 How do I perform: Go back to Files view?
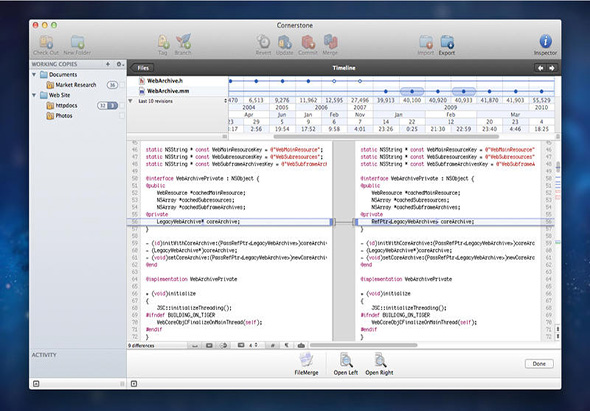pos(142,68)
